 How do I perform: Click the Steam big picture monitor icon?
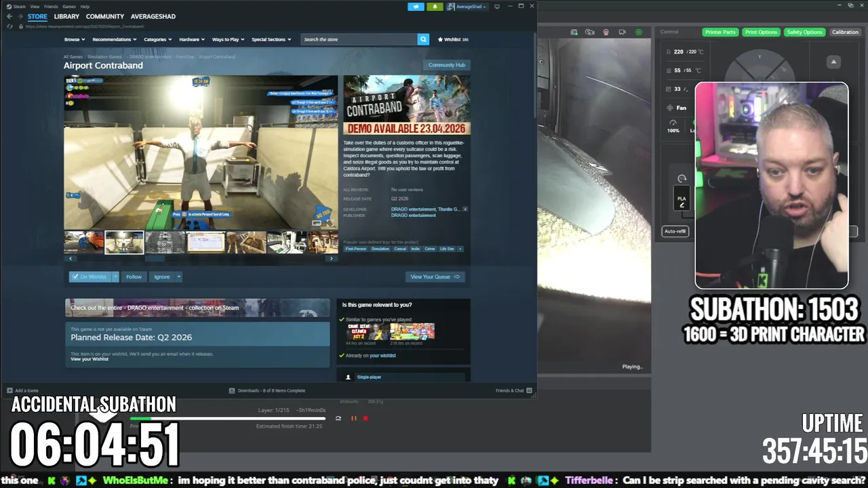pos(497,6)
